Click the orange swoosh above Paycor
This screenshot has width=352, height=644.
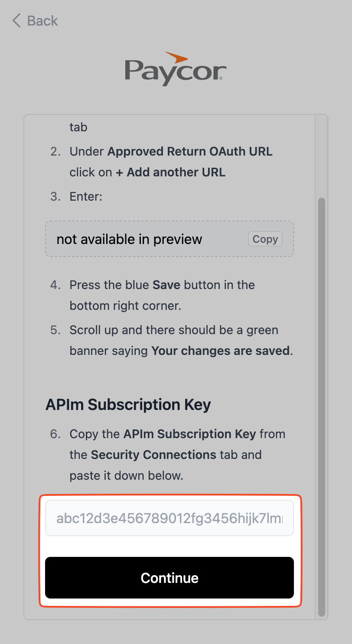pyautogui.click(x=177, y=57)
